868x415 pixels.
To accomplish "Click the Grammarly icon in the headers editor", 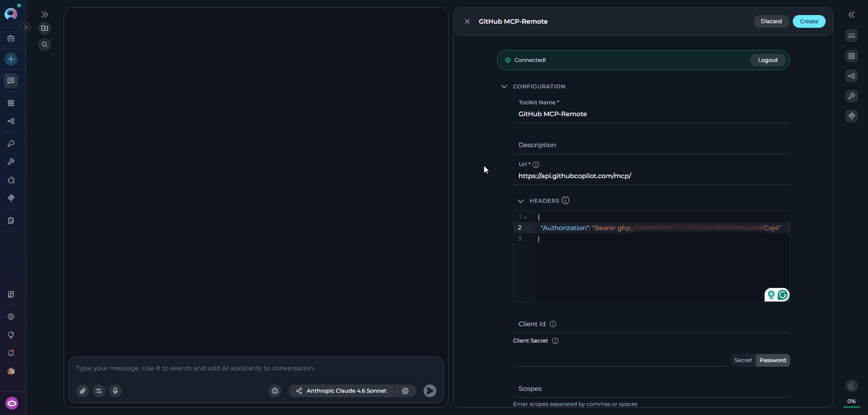I will tap(783, 295).
